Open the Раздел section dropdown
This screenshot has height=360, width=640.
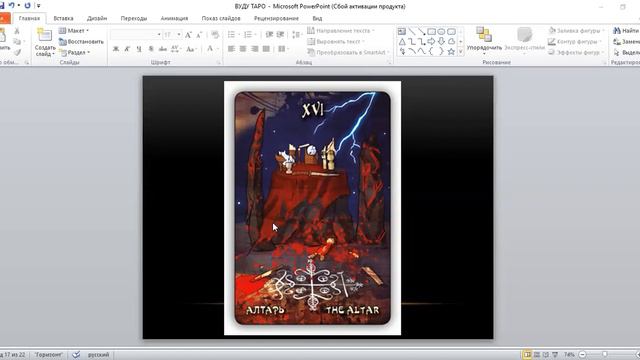click(75, 52)
